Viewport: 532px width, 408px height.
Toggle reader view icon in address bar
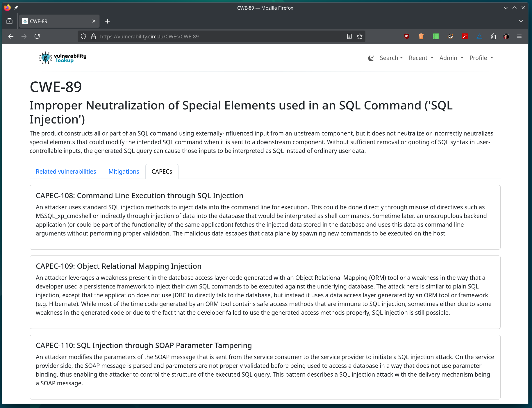[x=349, y=37]
